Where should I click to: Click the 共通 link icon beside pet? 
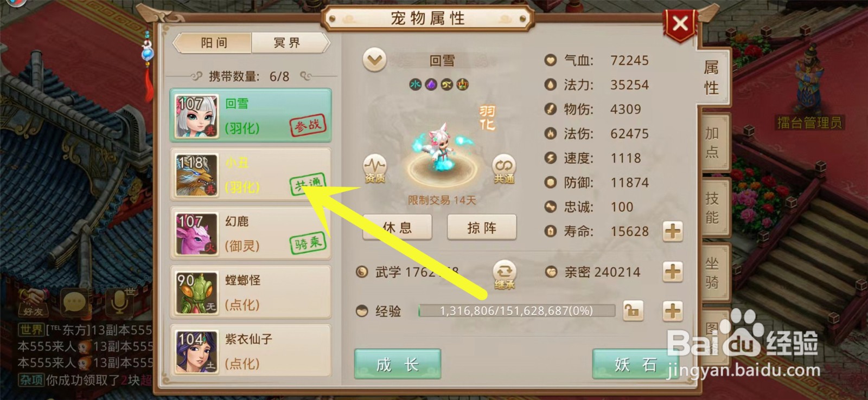(x=504, y=169)
